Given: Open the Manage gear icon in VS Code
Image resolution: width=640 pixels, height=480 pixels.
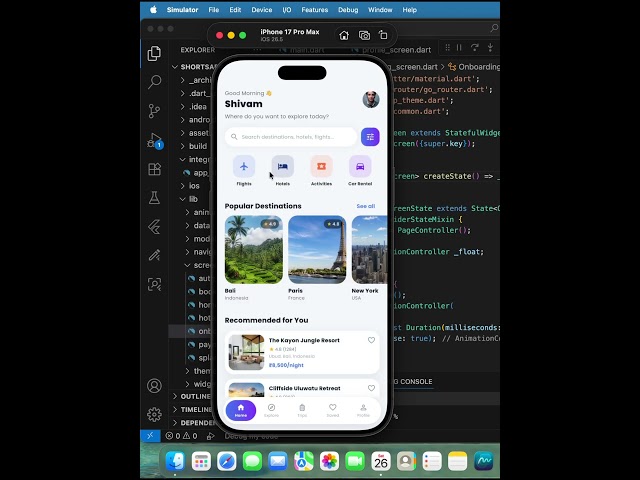Looking at the screenshot, I should click(x=154, y=414).
